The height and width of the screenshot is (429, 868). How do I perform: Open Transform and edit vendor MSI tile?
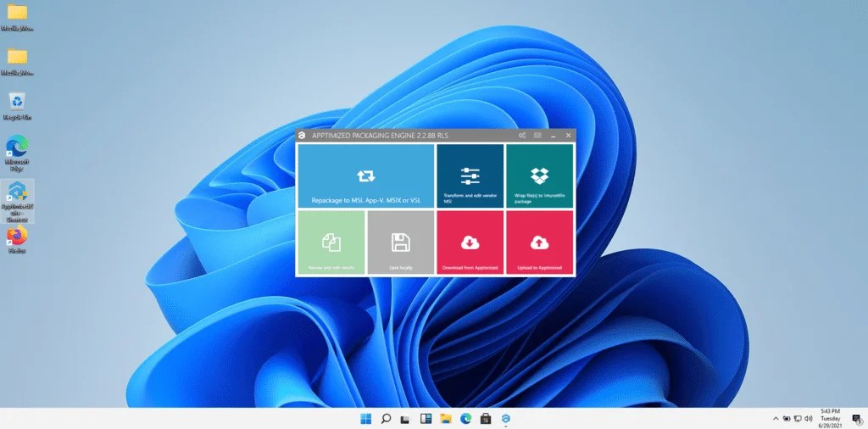coord(470,176)
